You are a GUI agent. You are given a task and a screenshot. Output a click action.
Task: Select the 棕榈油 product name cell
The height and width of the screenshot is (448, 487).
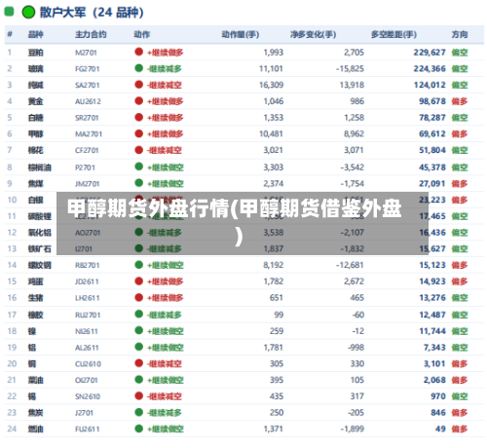point(39,168)
